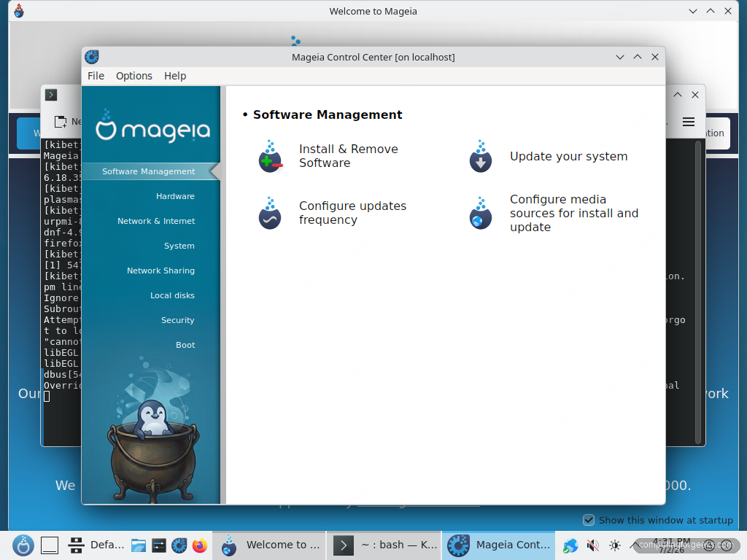747x560 pixels.
Task: Open the Options menu
Action: tap(134, 76)
